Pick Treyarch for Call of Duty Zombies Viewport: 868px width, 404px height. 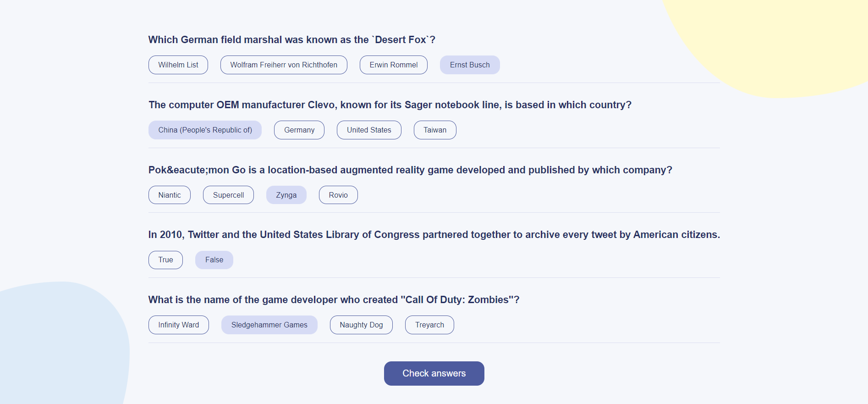(x=429, y=325)
